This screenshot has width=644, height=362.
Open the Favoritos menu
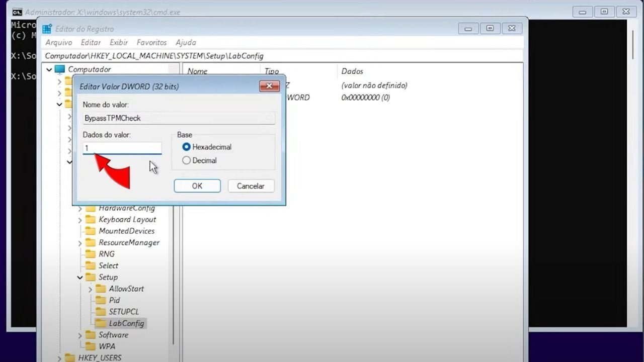pyautogui.click(x=151, y=42)
